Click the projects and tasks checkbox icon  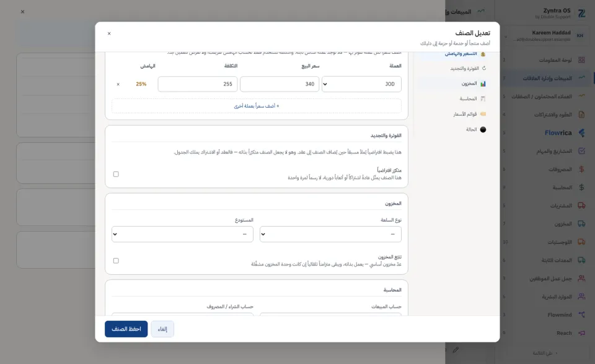pos(581,151)
